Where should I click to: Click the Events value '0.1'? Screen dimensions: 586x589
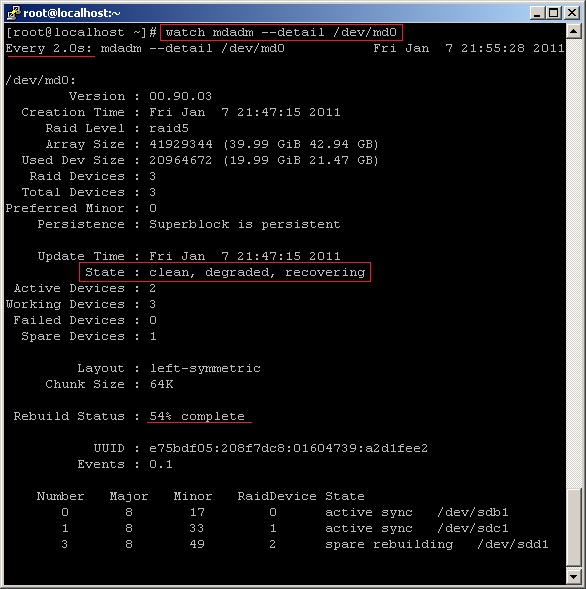[161, 464]
